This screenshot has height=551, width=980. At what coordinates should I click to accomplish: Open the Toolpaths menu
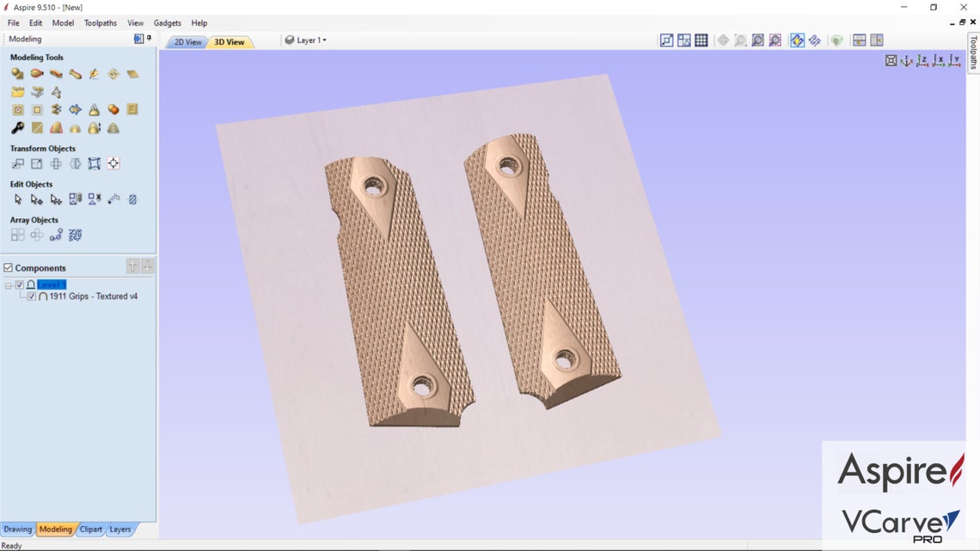[x=101, y=22]
